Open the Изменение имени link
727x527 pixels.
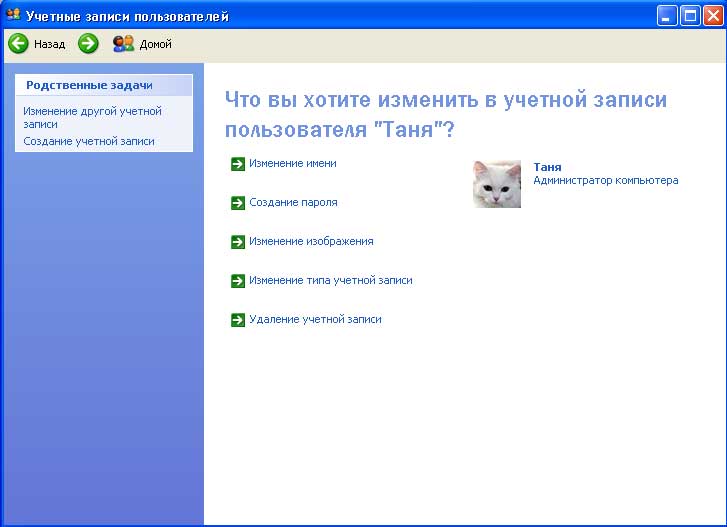[293, 163]
